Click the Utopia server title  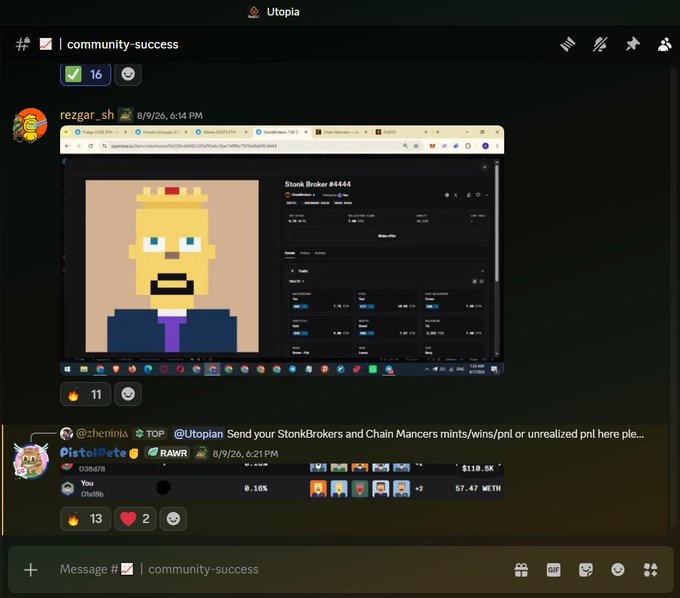point(283,12)
